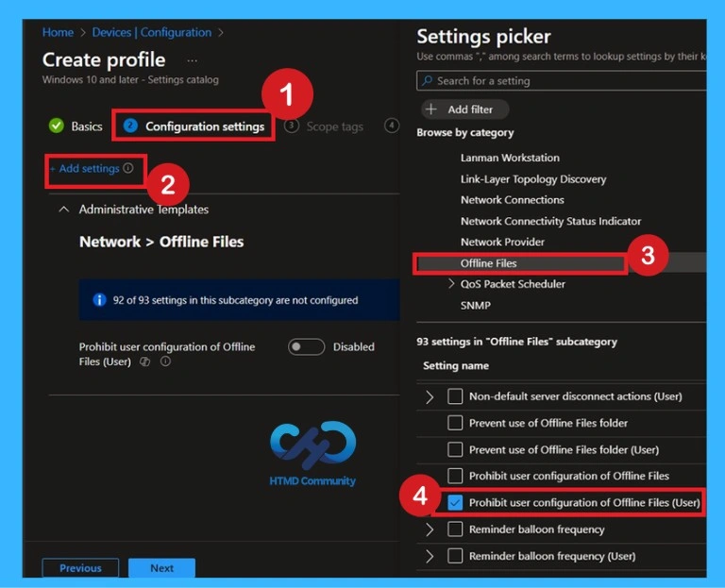Image resolution: width=725 pixels, height=588 pixels.
Task: Expand the Reminder balloon frequency row
Action: click(430, 529)
